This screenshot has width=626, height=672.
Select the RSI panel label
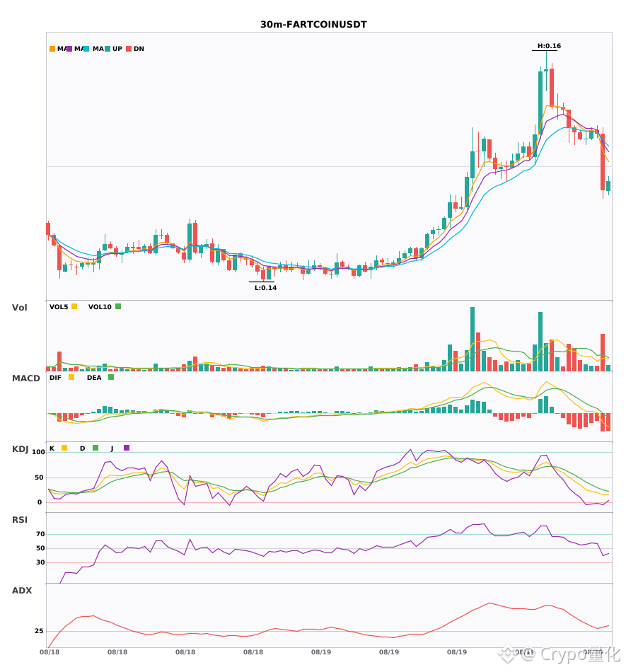19,519
